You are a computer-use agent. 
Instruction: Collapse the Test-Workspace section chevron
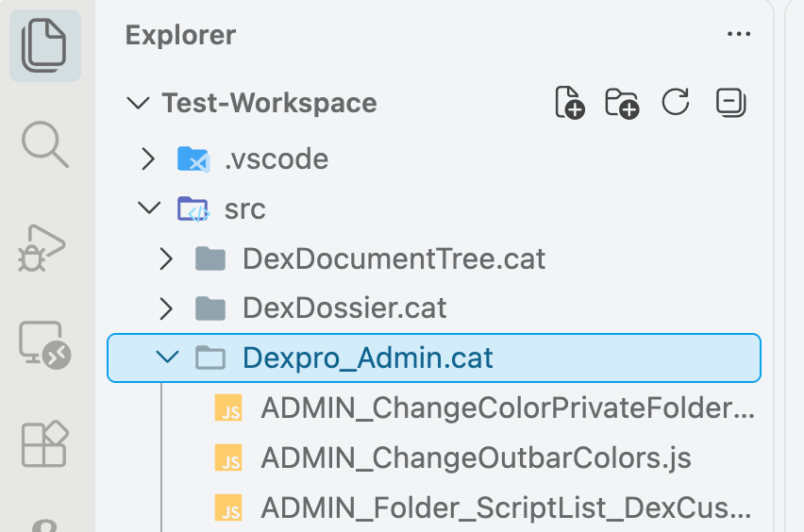point(138,103)
